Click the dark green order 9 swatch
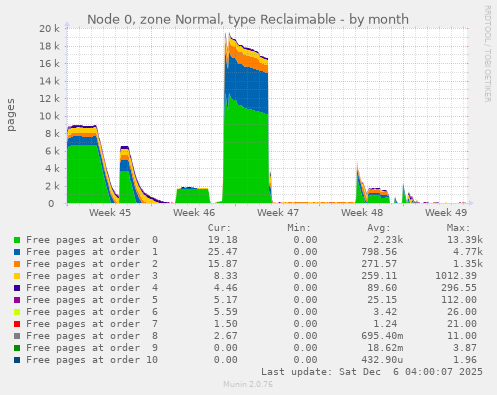The image size is (497, 395). click(x=17, y=348)
